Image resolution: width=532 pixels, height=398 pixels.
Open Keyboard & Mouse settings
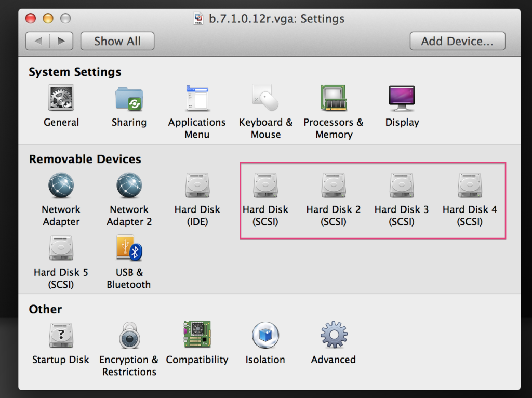265,98
